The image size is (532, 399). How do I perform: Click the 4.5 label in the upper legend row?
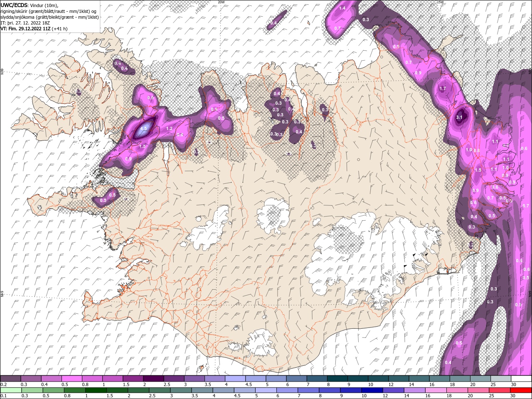pos(248,384)
